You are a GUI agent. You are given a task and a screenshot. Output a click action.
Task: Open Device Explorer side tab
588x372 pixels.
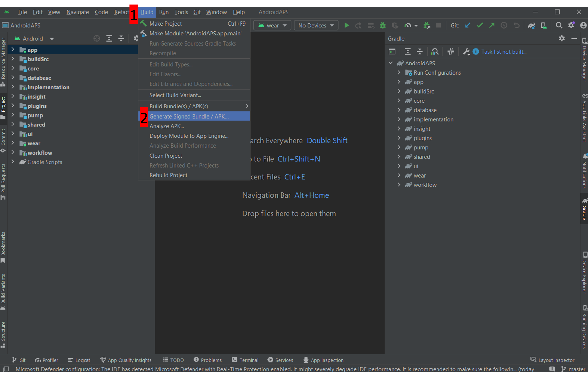point(584,272)
